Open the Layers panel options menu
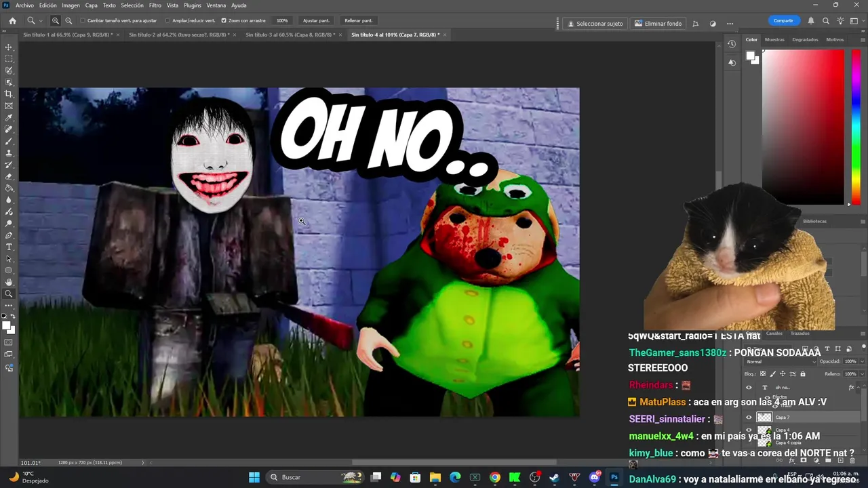The height and width of the screenshot is (488, 868). click(x=863, y=333)
